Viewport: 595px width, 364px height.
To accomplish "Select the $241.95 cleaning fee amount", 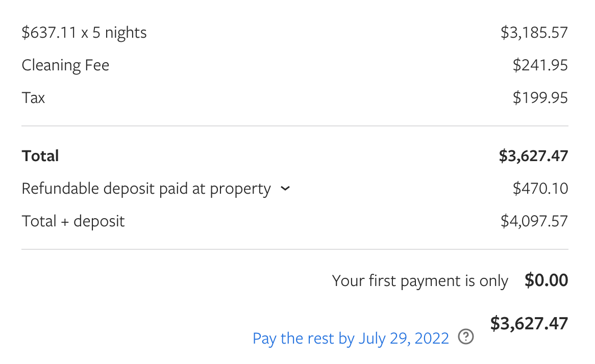I will click(540, 65).
